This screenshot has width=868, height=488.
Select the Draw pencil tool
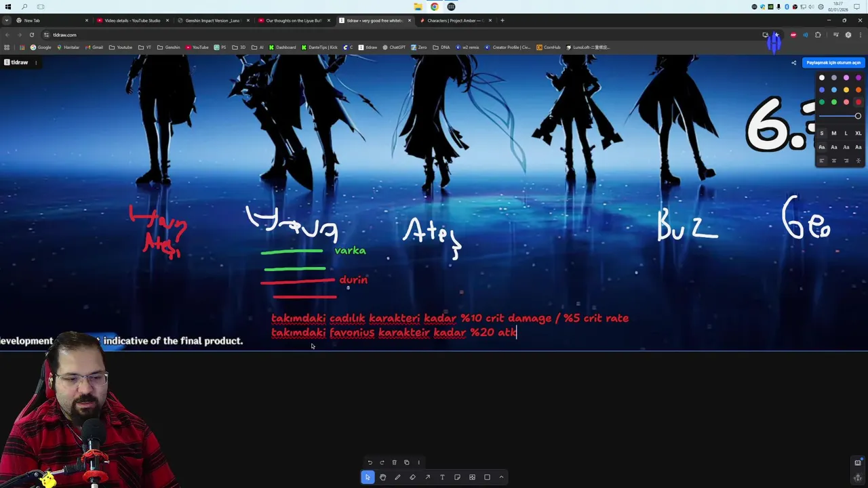coord(397,477)
